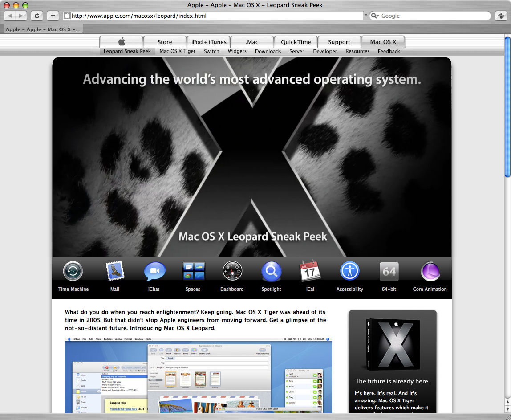This screenshot has height=420, width=511.
Task: Go forward with the forward arrow button
Action: pyautogui.click(x=21, y=16)
